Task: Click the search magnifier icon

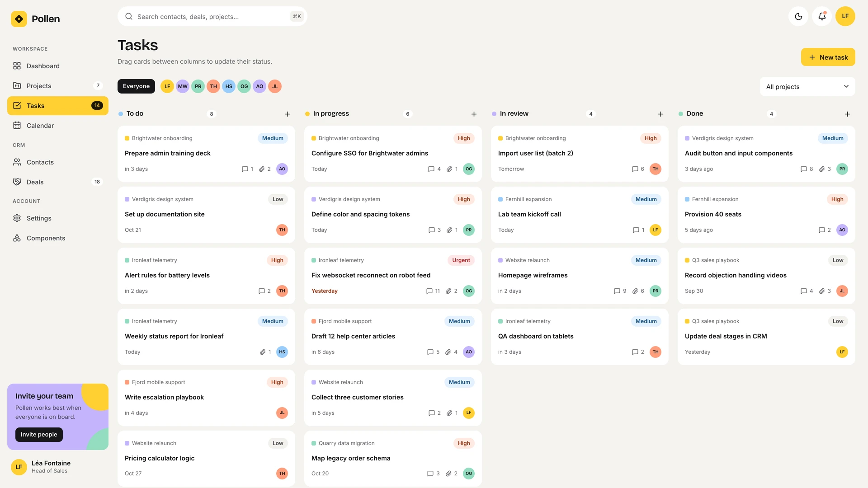Action: pyautogui.click(x=129, y=16)
